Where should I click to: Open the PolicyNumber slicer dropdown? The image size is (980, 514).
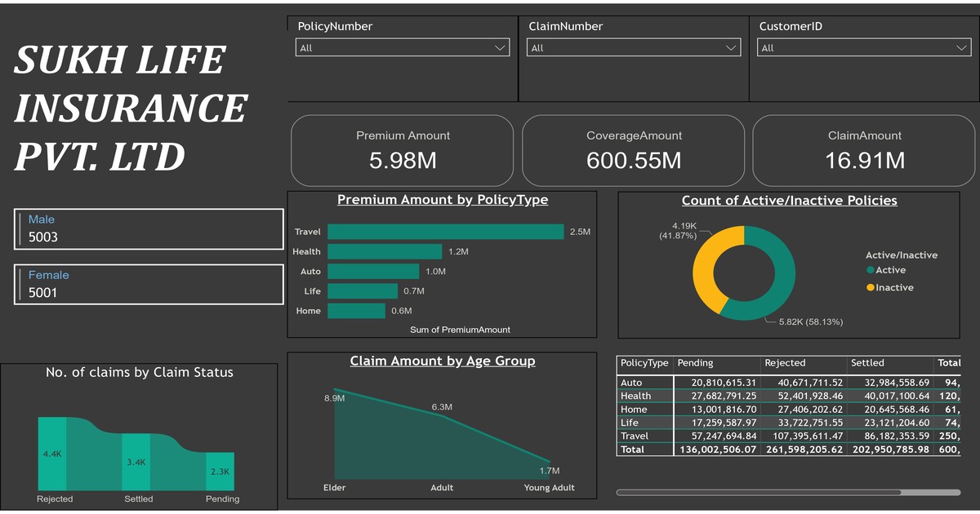(402, 48)
